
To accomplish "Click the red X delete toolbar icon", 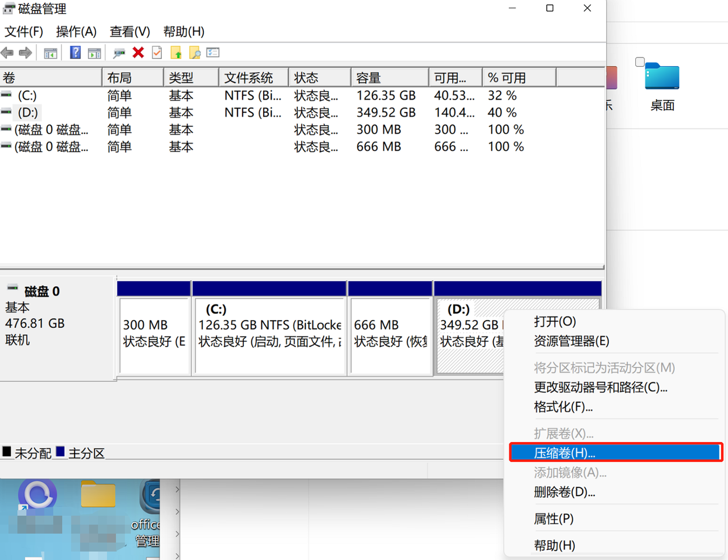I will pyautogui.click(x=138, y=53).
